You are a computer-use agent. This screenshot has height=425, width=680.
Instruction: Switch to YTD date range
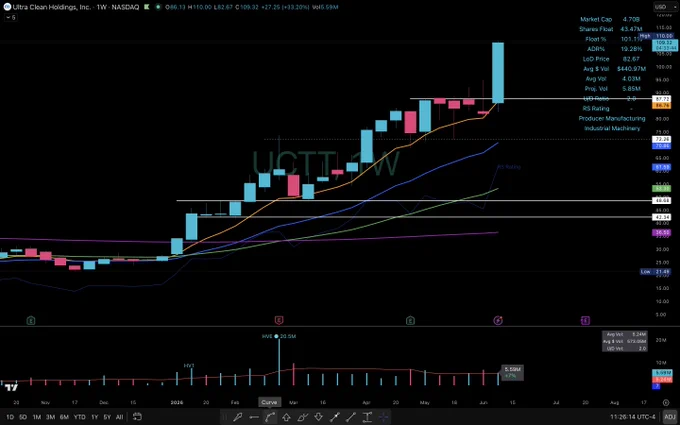(x=79, y=417)
